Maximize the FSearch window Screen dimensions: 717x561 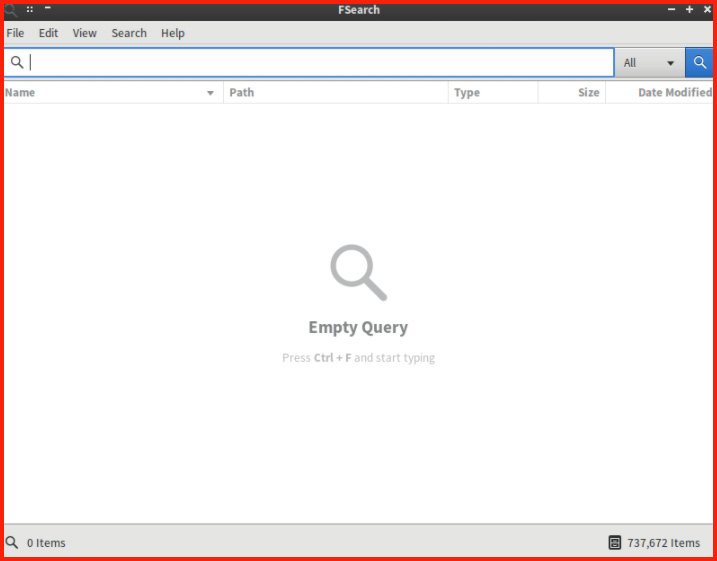(689, 9)
